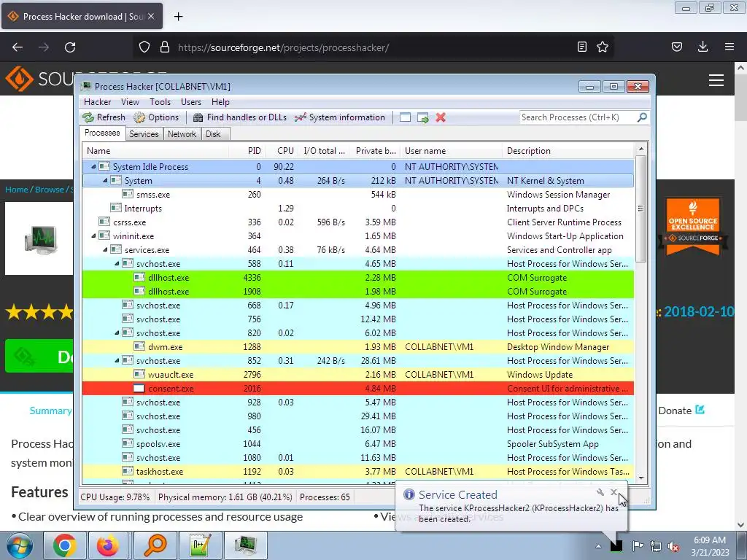
Task: Switch to the Services tab
Action: (144, 134)
